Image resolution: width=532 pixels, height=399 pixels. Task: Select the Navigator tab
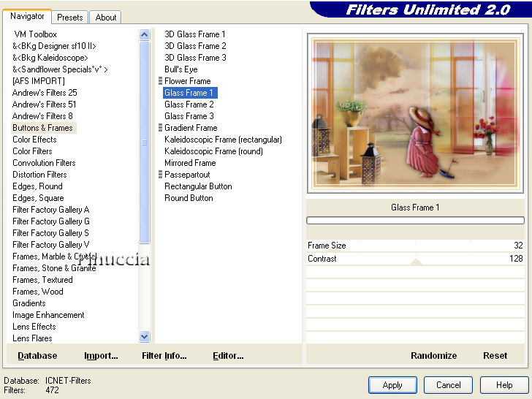tap(27, 16)
